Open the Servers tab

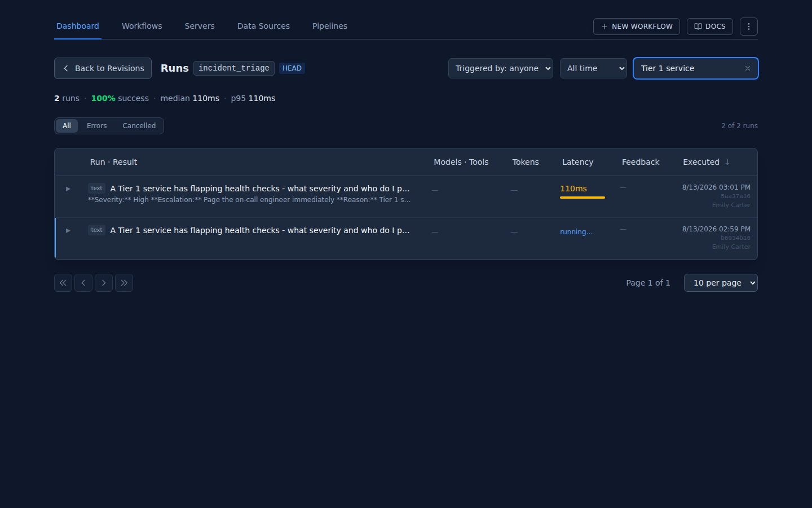(x=200, y=26)
